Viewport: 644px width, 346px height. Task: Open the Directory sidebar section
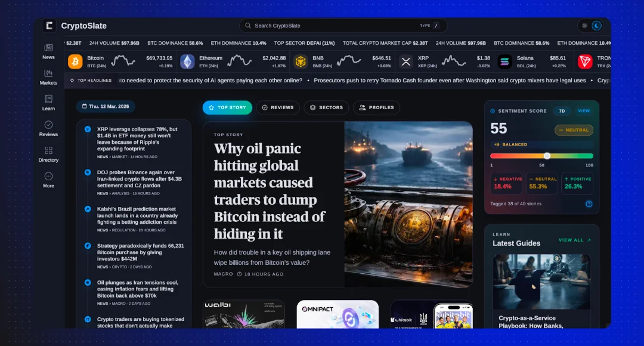pyautogui.click(x=48, y=155)
